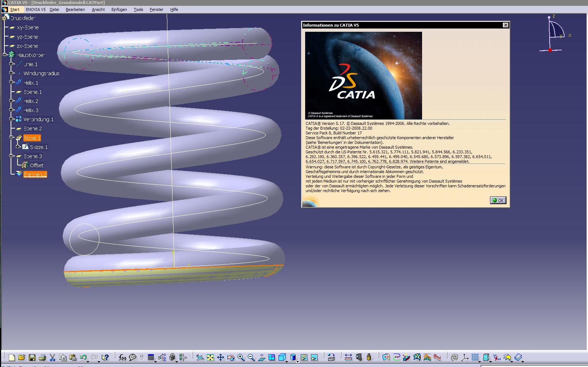Click the Normal View icon
Image resolution: width=588 pixels, height=367 pixels.
click(x=262, y=358)
